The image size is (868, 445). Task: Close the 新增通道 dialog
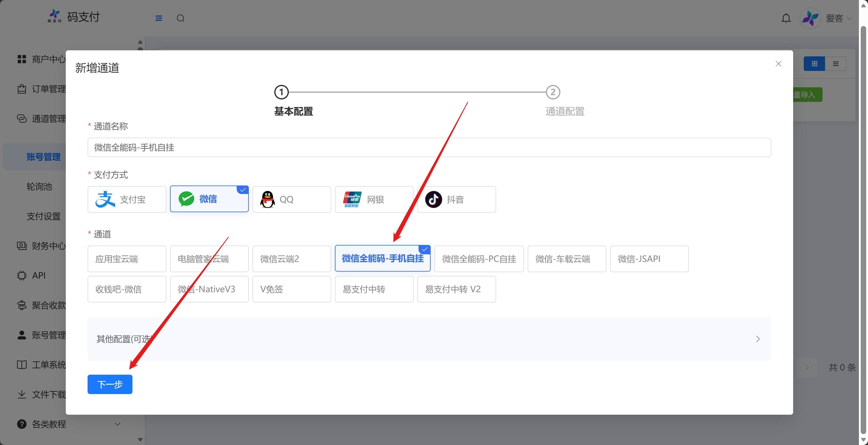[x=778, y=64]
